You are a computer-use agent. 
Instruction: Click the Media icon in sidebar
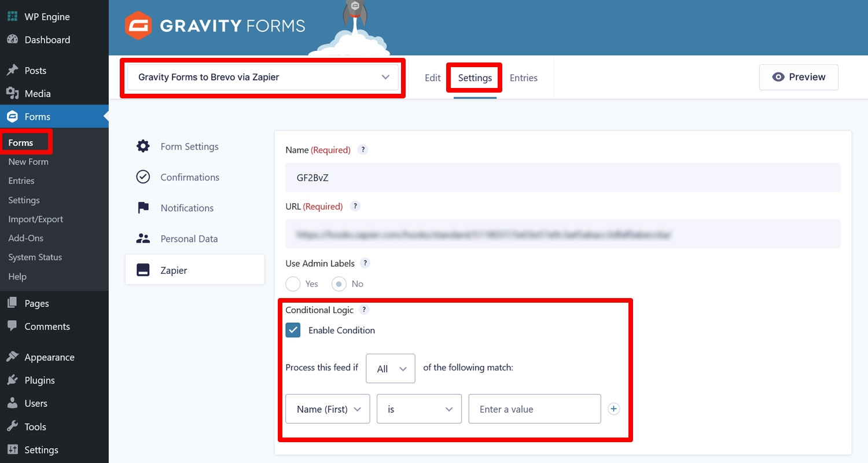click(12, 94)
